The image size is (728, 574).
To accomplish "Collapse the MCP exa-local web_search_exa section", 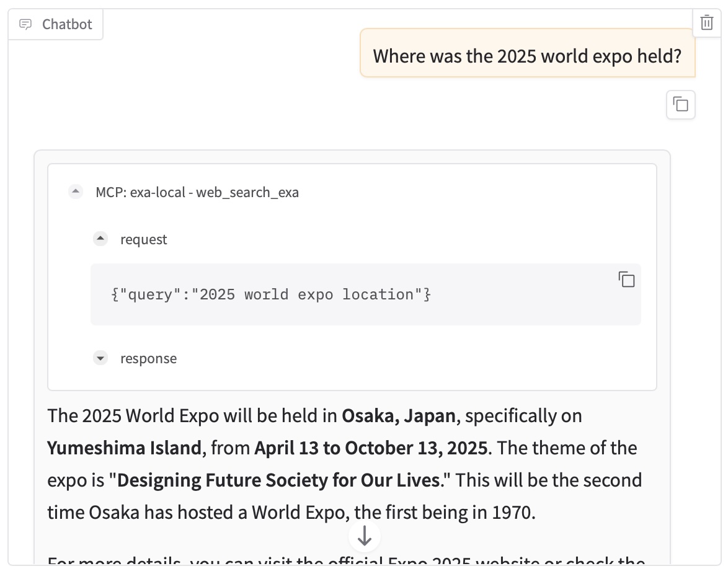I will point(75,191).
